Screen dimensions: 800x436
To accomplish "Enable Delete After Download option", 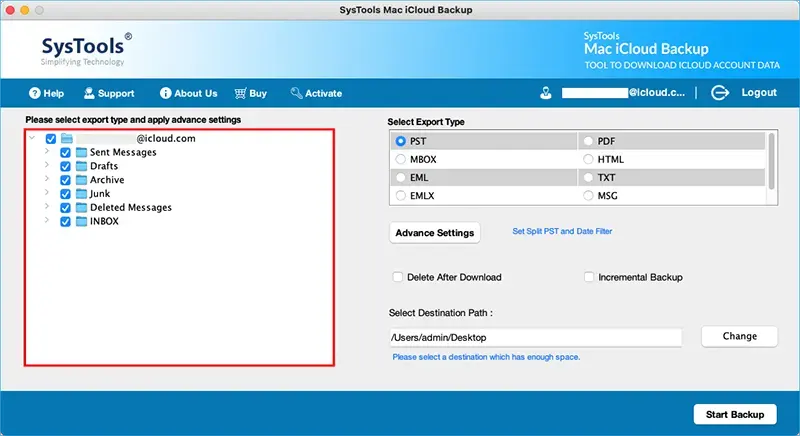I will click(397, 277).
